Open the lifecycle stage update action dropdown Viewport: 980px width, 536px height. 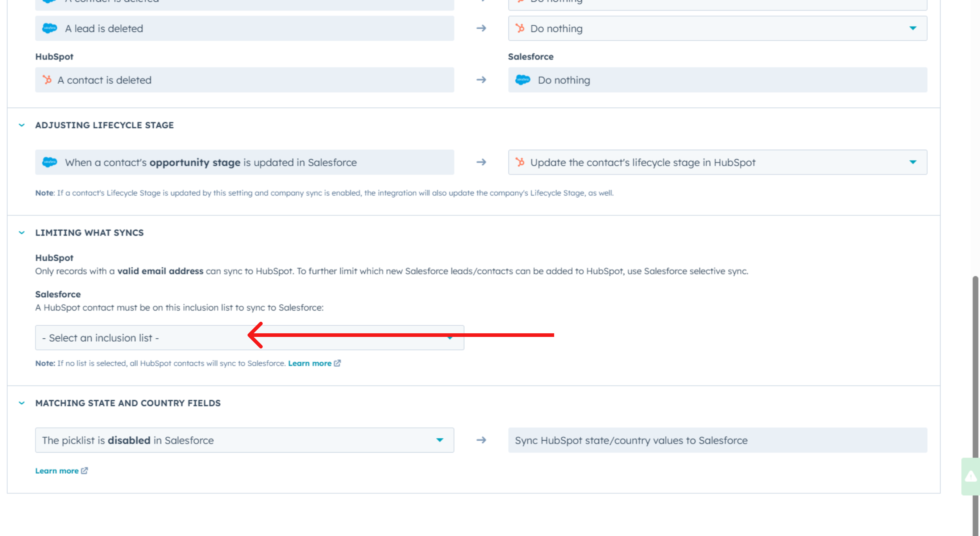coord(913,162)
